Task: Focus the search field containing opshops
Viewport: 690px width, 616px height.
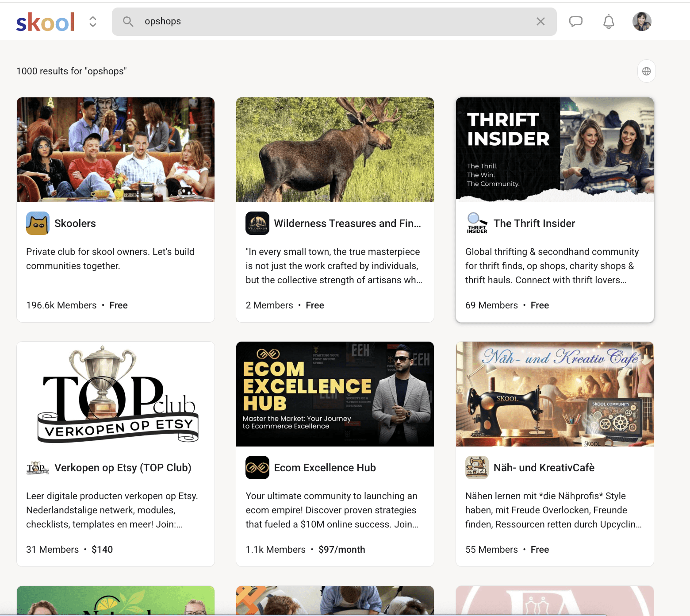Action: point(334,21)
